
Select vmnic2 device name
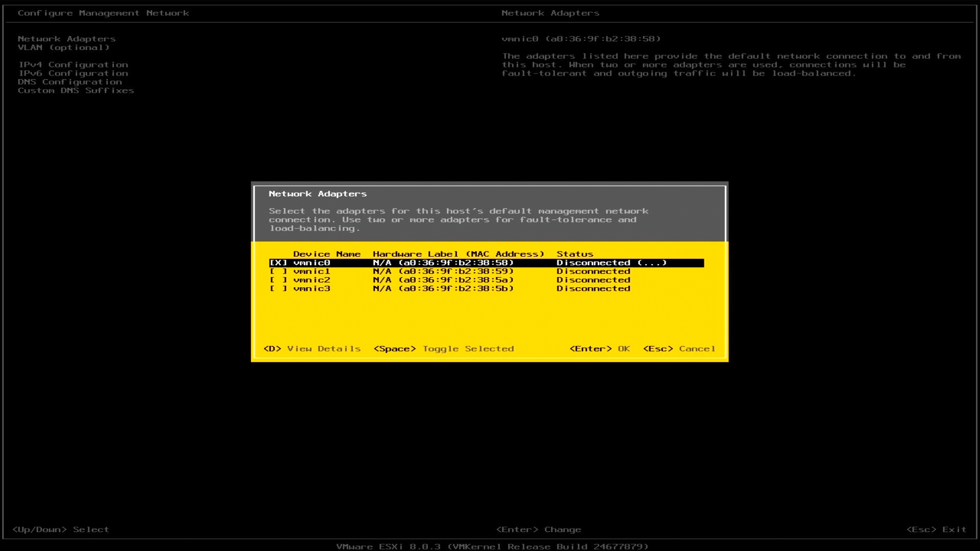coord(312,280)
